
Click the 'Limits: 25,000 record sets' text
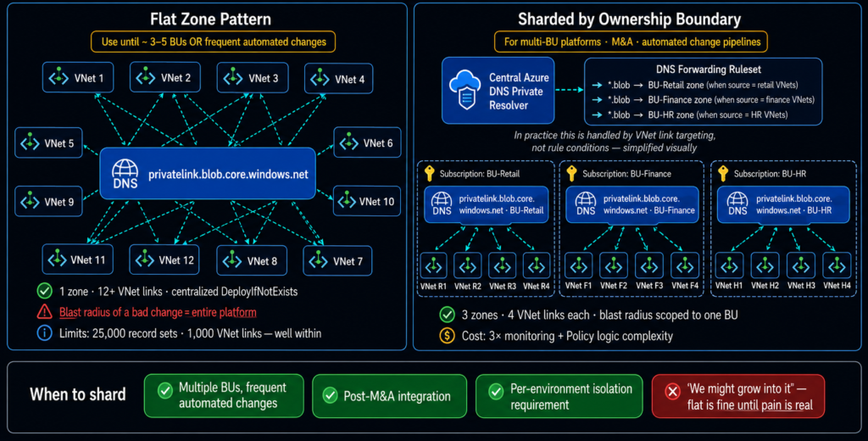191,333
